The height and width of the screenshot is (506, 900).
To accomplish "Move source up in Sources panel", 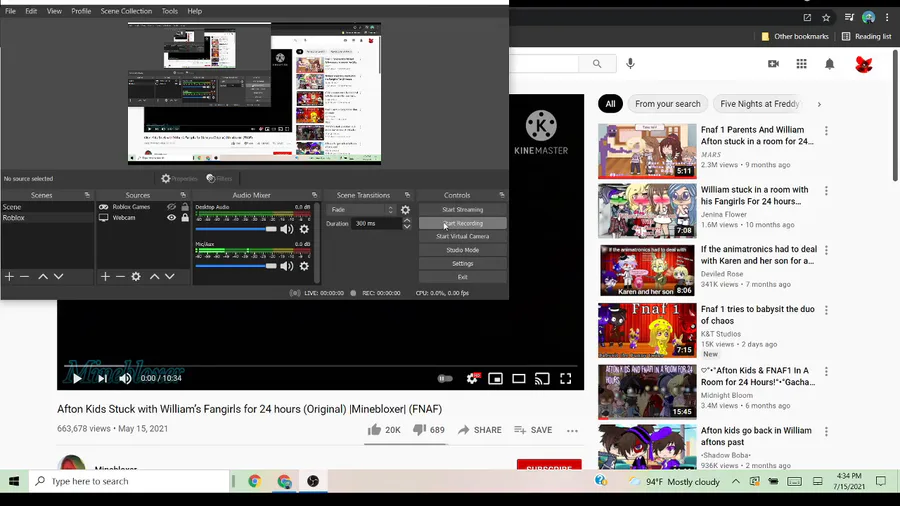I will tap(154, 277).
